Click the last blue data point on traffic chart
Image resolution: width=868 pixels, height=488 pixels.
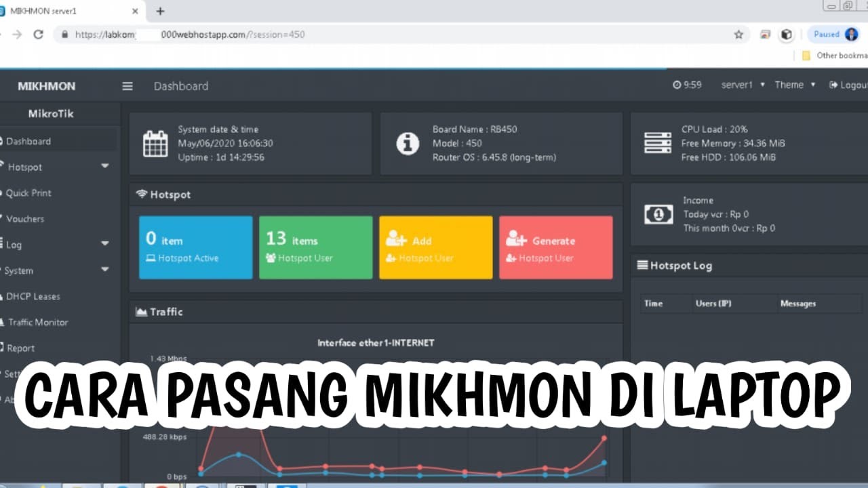click(604, 463)
